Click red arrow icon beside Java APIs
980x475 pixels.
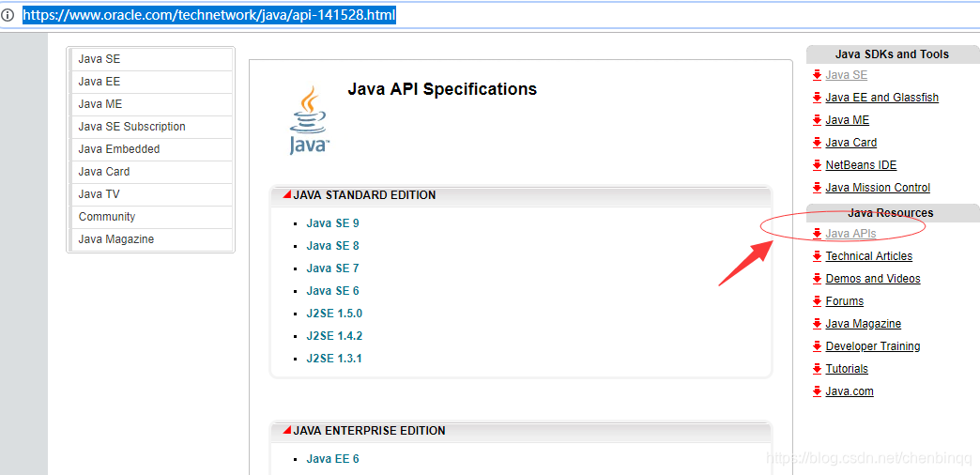(817, 234)
